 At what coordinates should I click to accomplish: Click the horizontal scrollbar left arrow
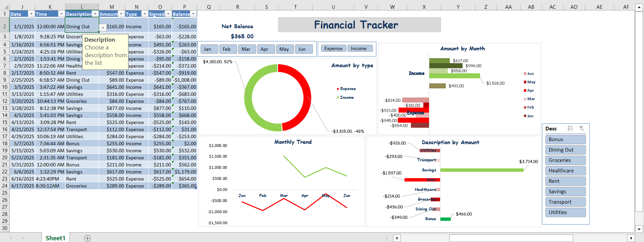[x=397, y=238]
